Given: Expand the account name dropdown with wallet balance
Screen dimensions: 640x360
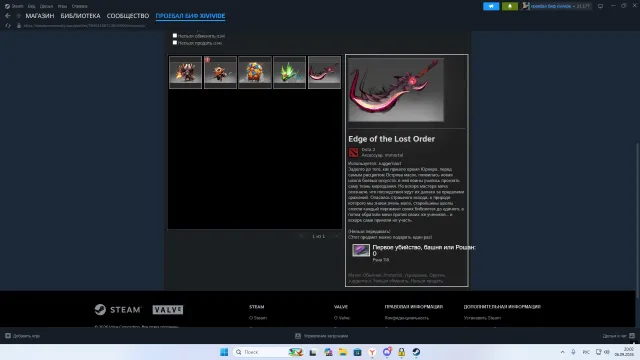Looking at the screenshot, I should 560,6.
